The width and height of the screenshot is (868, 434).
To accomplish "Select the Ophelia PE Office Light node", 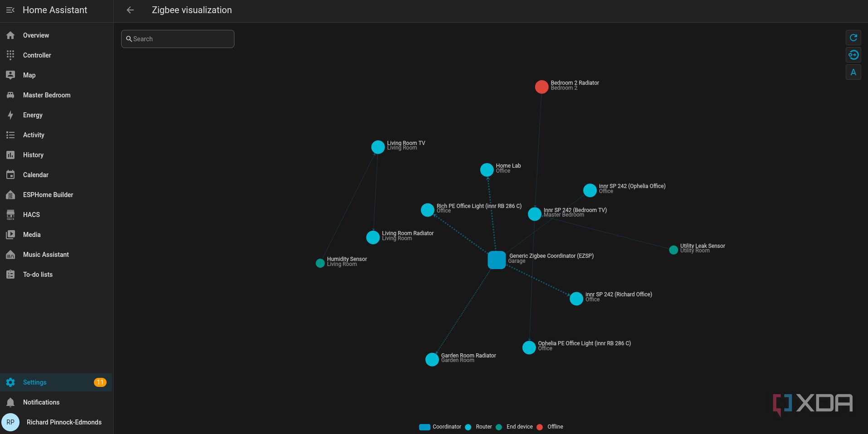I will coord(529,347).
